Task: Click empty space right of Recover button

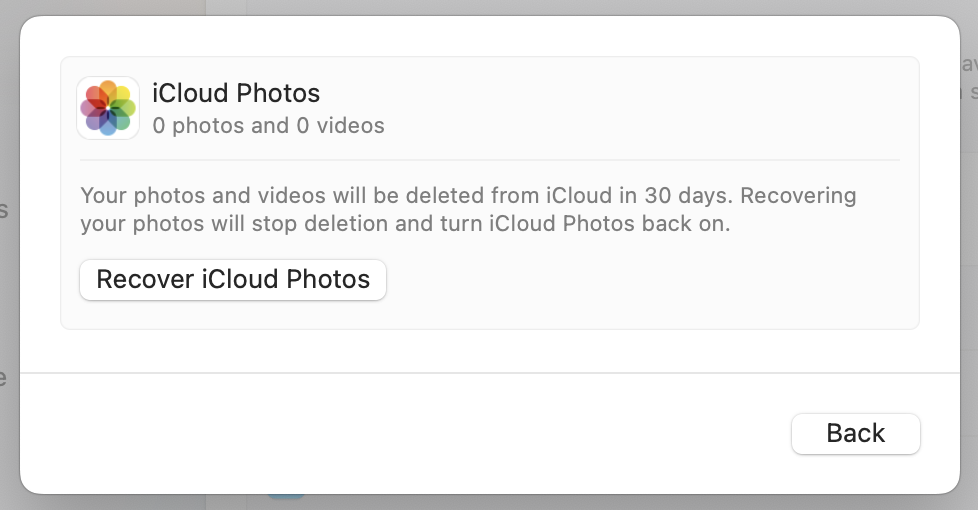Action: pos(649,279)
